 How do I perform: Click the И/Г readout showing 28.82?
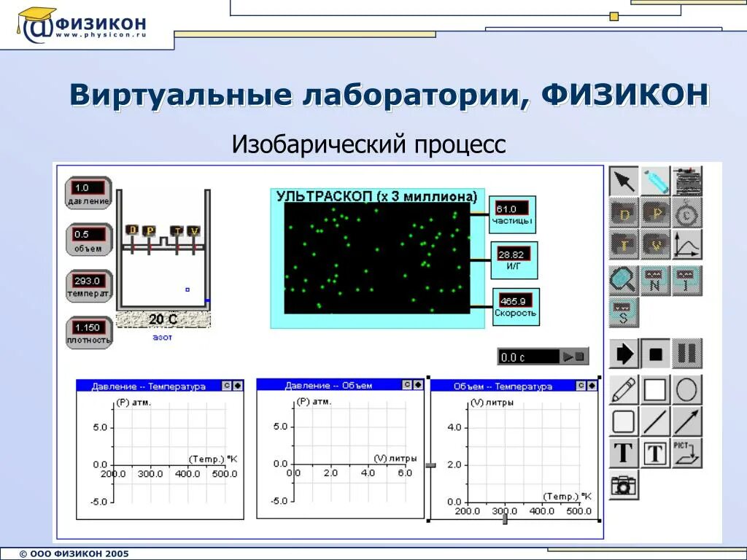pyautogui.click(x=514, y=260)
